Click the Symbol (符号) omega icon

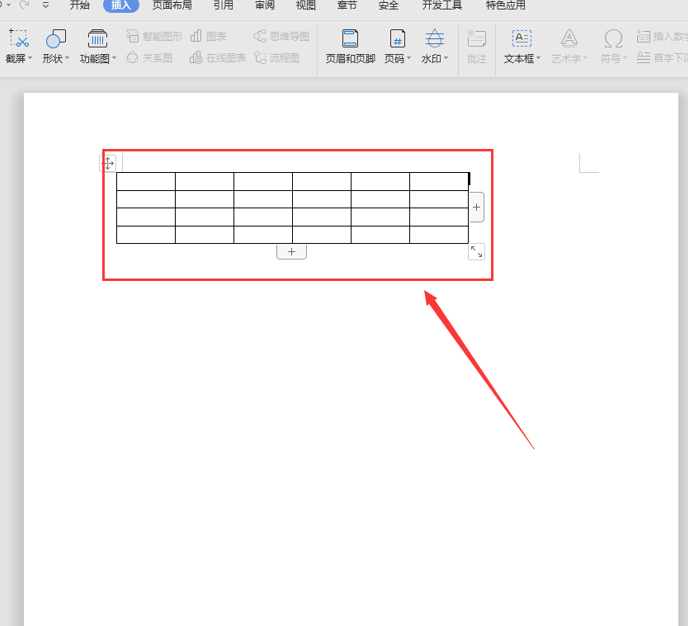[613, 39]
